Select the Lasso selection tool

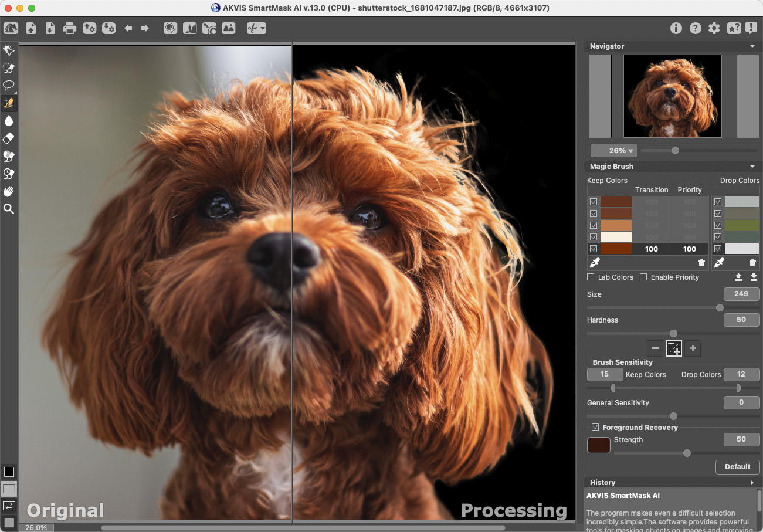(x=9, y=86)
